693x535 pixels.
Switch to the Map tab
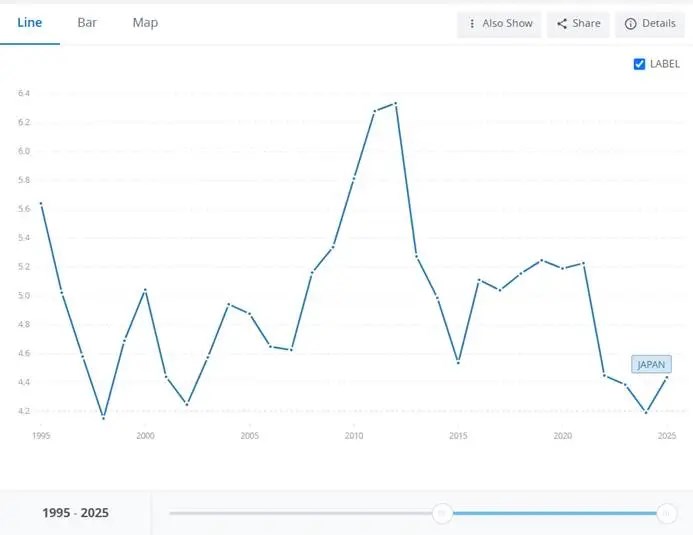[145, 23]
